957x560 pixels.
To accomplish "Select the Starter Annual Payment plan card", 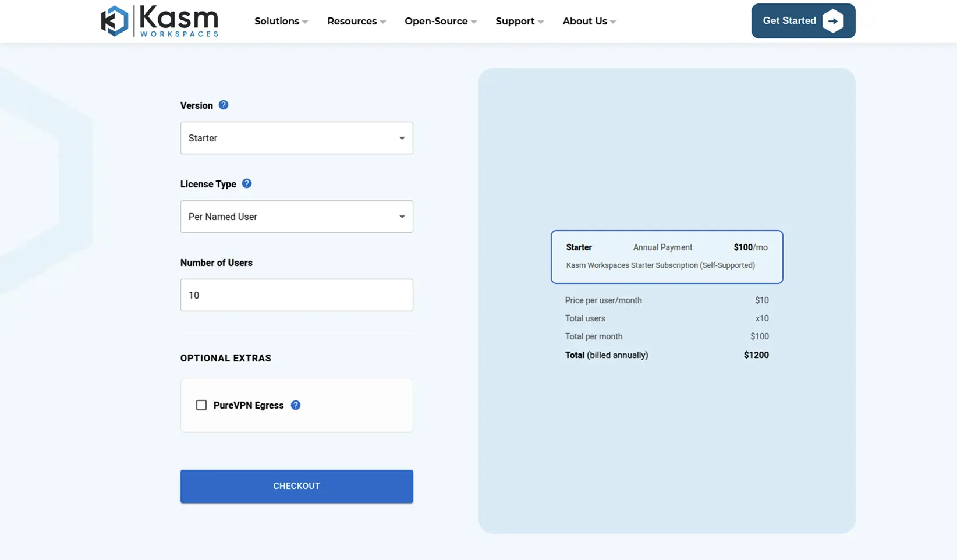I will tap(667, 257).
